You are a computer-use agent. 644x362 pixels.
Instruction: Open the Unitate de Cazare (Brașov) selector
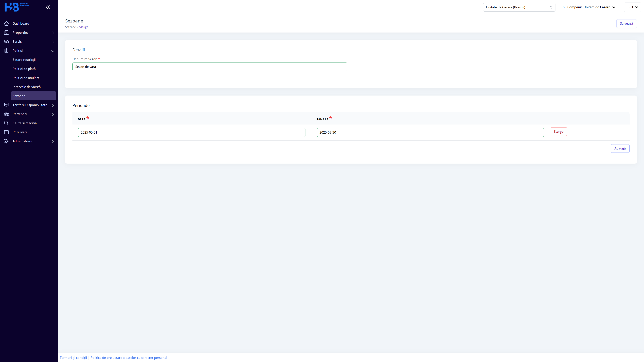[519, 7]
